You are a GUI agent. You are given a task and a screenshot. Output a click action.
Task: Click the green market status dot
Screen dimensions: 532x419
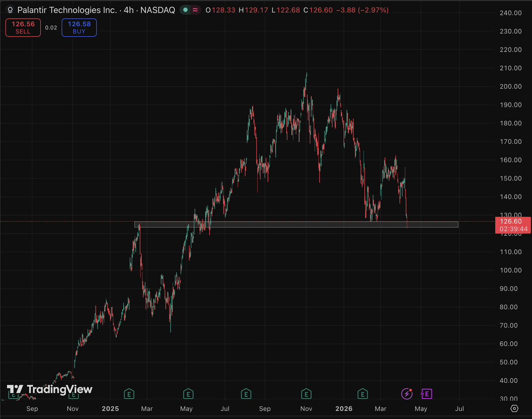185,10
